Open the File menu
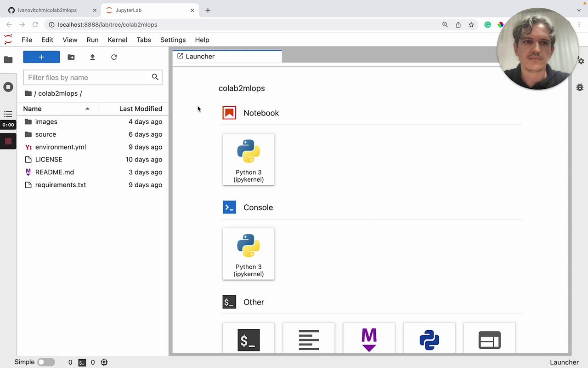This screenshot has height=368, width=588. pyautogui.click(x=27, y=40)
